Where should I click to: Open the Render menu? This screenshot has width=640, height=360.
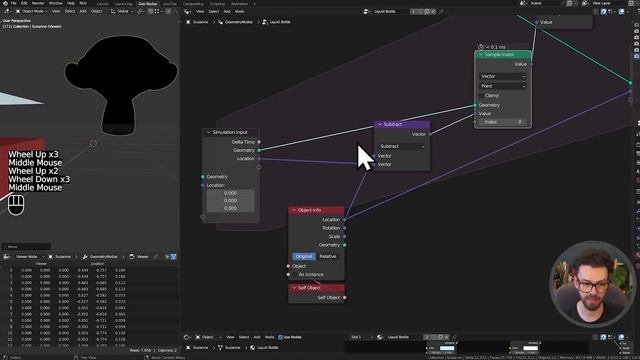click(38, 3)
